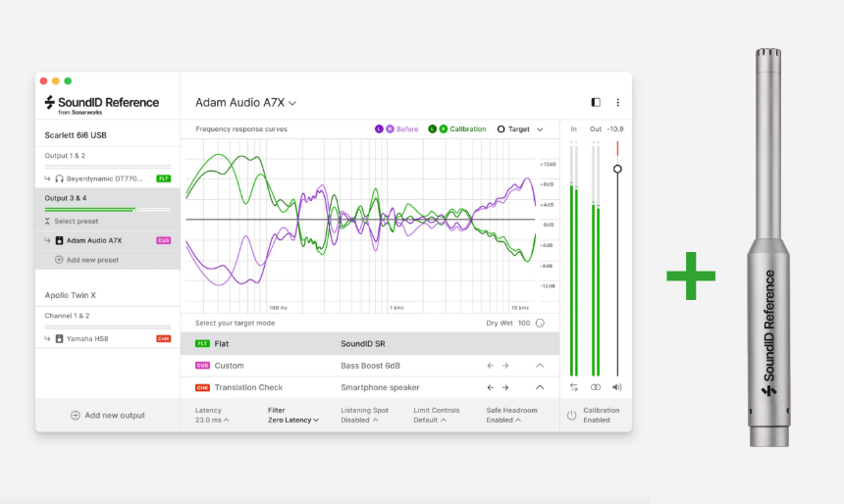
Task: Open the three-dot more options menu
Action: click(617, 102)
